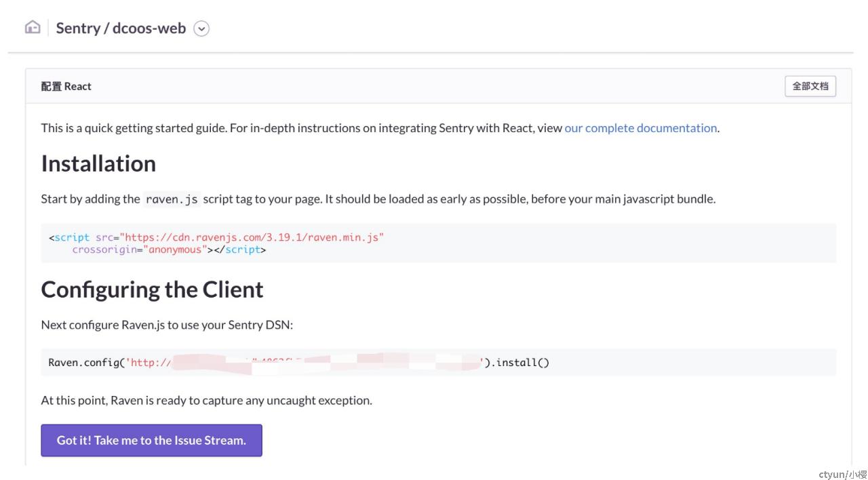Click 'Next configure Raven.js to use your Sentry DSN' text
This screenshot has width=868, height=480.
pyautogui.click(x=167, y=325)
